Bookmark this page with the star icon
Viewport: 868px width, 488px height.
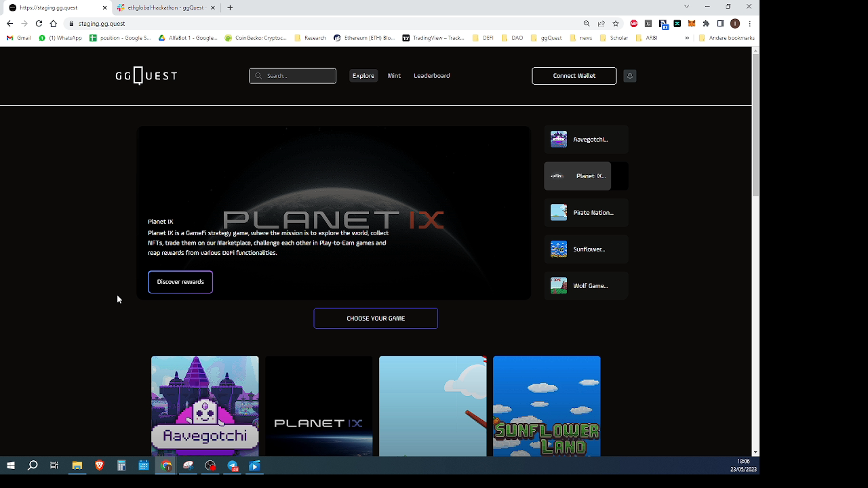click(x=616, y=24)
